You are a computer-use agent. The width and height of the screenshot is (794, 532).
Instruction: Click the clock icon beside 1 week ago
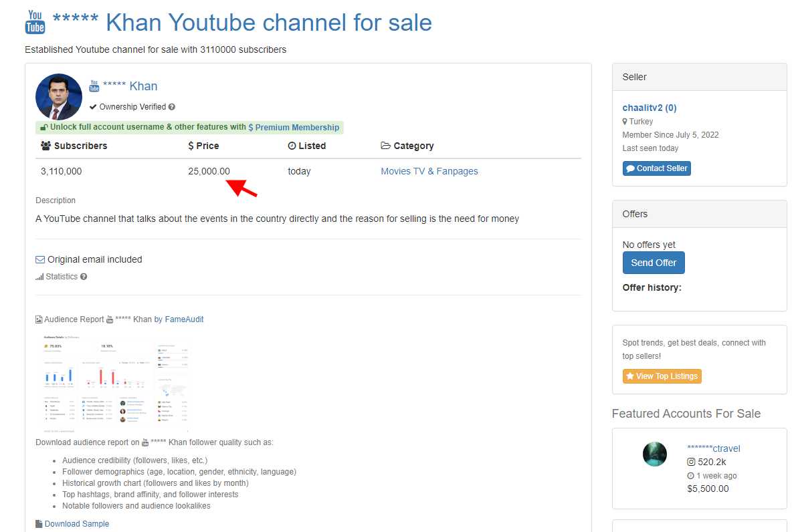click(x=691, y=476)
